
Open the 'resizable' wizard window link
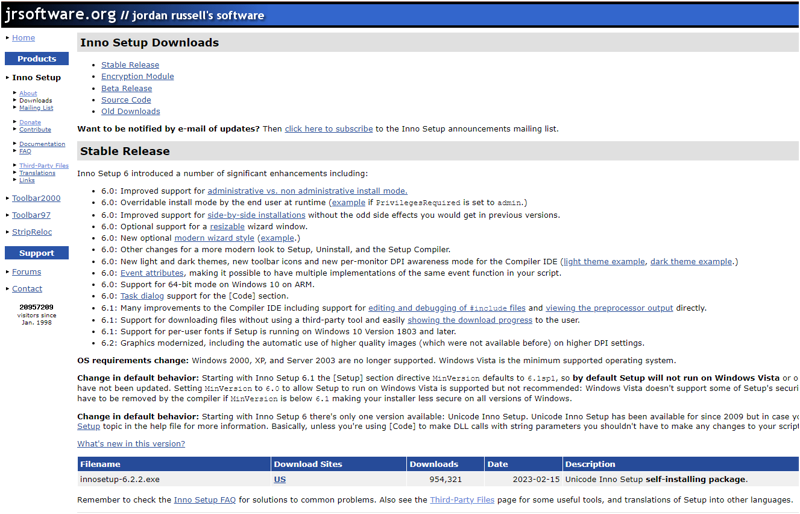tap(228, 227)
